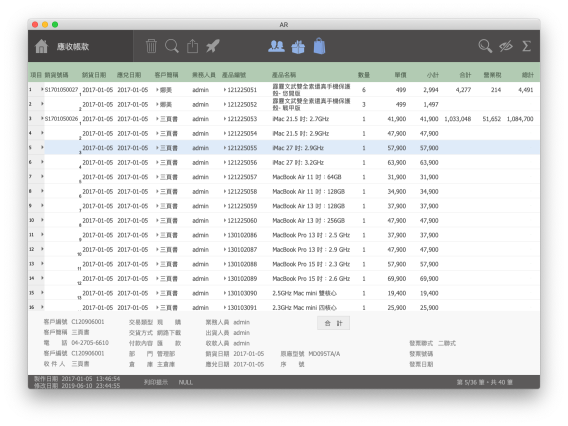This screenshot has width=568, height=426.
Task: Click the MD095TA/A 原廠型號 field
Action: click(324, 354)
